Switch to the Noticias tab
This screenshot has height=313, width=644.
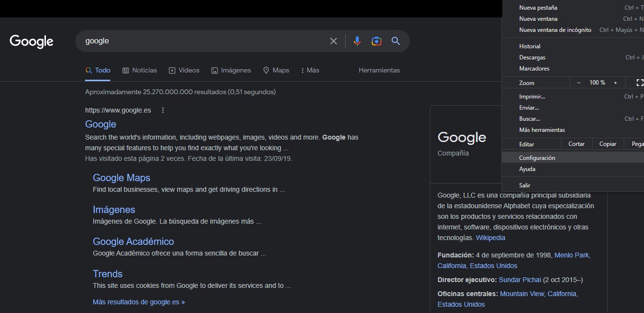pyautogui.click(x=140, y=70)
